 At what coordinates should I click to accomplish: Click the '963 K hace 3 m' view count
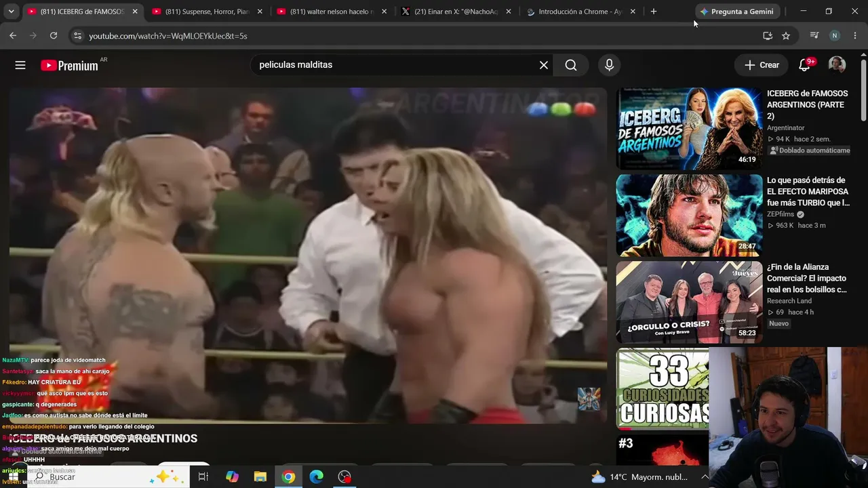click(x=796, y=226)
